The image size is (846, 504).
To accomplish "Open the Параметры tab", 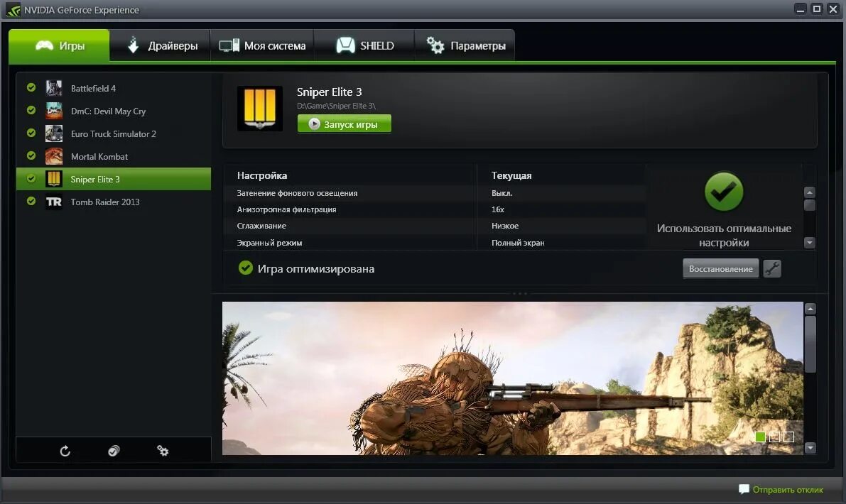I will coord(465,45).
